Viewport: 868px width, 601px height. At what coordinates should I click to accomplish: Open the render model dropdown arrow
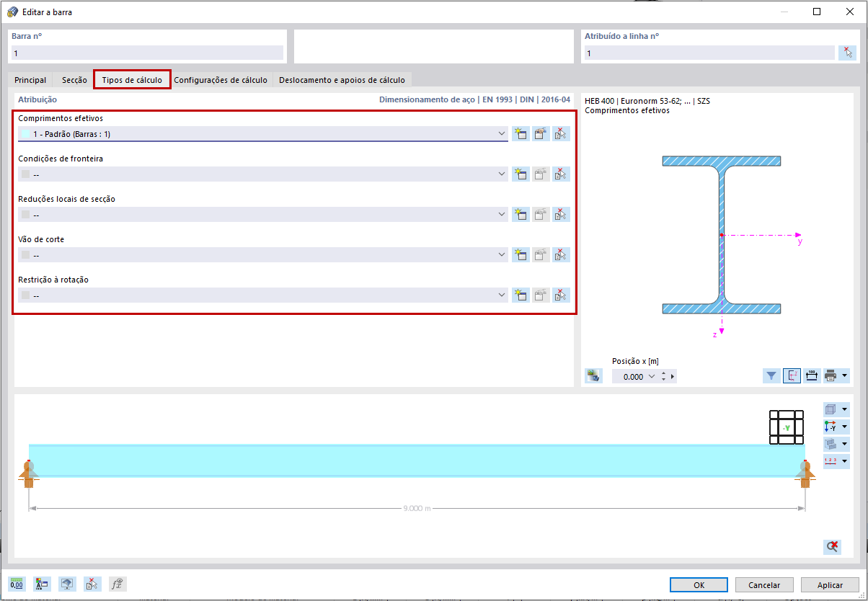point(845,444)
